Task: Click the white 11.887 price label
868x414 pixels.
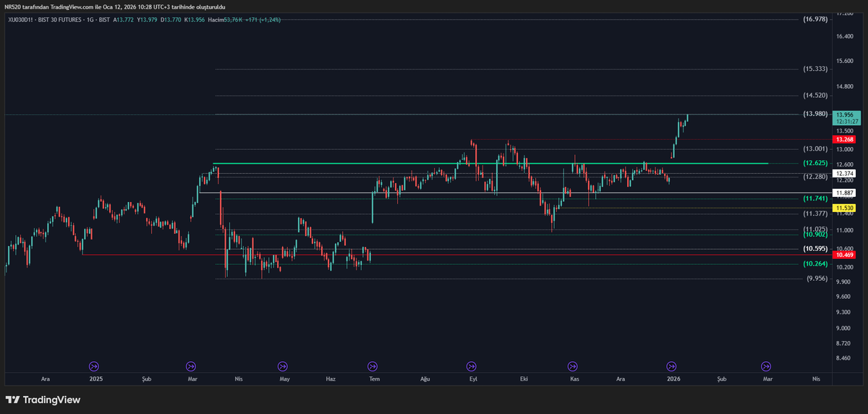Action: (x=843, y=193)
